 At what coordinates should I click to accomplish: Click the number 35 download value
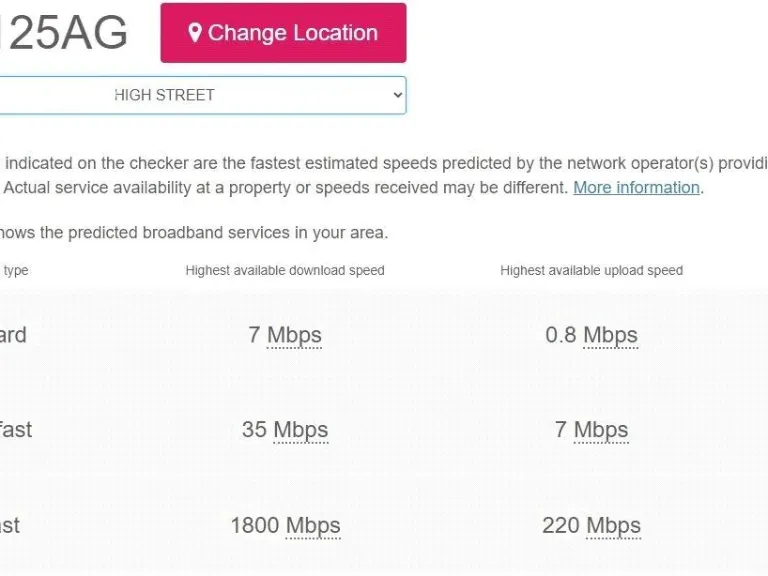click(x=254, y=430)
